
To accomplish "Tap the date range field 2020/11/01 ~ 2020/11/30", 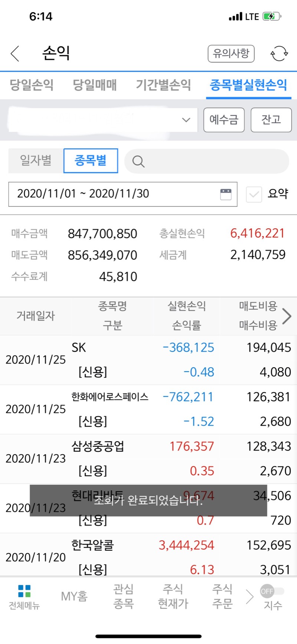I will (x=123, y=194).
